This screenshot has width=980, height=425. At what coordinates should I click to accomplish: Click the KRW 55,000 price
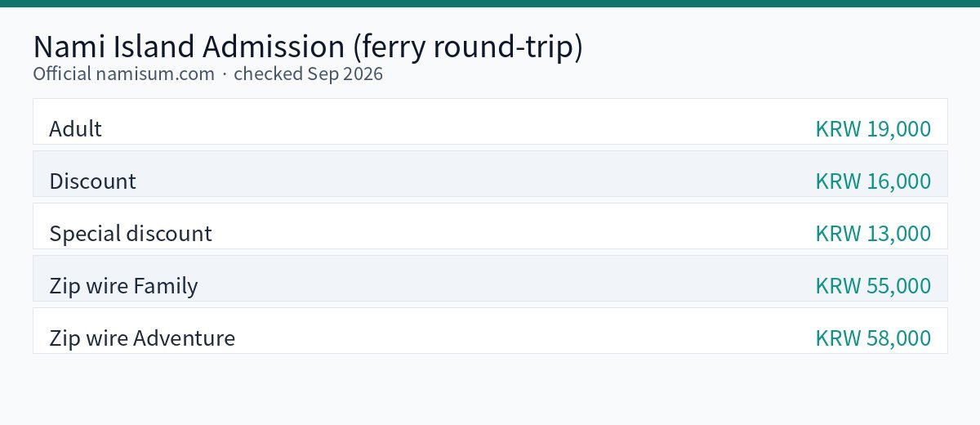873,286
